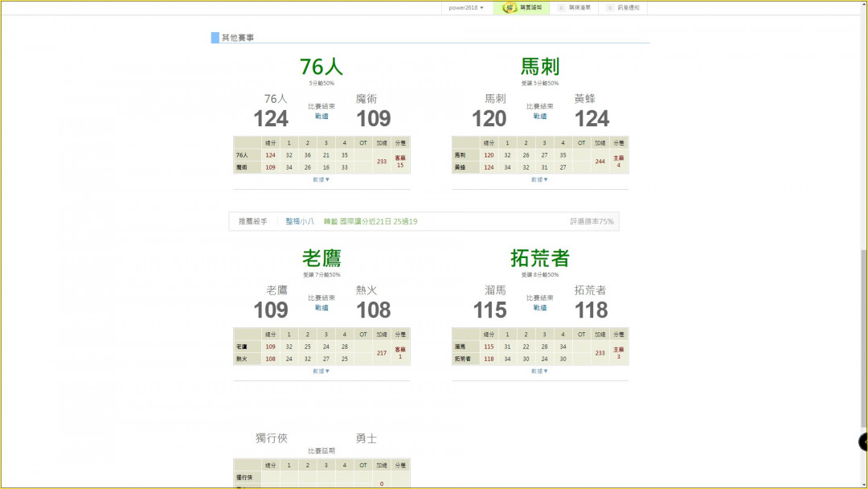Expand 數據 under the 76人 vs 魔術 table

pos(321,179)
